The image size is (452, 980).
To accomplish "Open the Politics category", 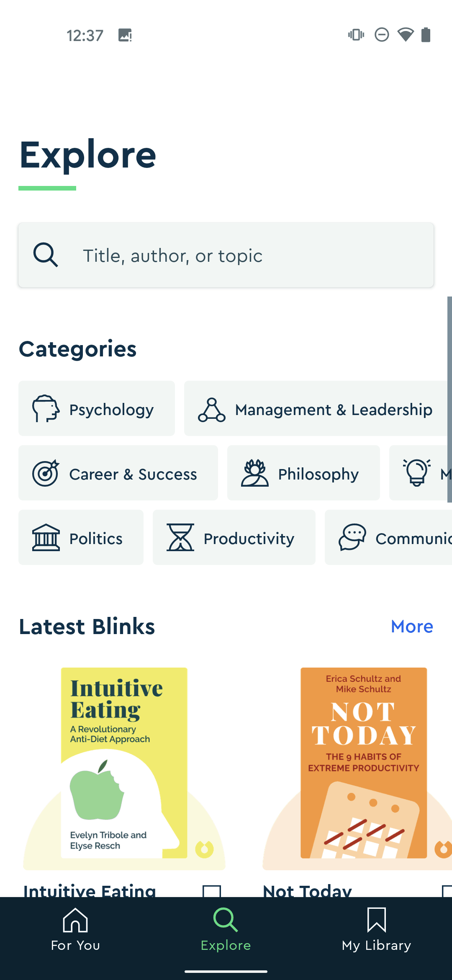I will pos(81,537).
